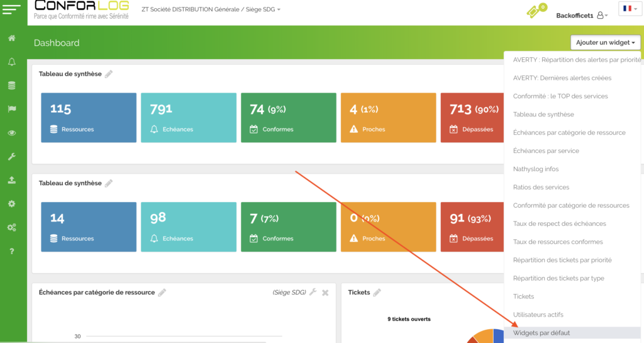Click the home icon in sidebar

[11, 38]
